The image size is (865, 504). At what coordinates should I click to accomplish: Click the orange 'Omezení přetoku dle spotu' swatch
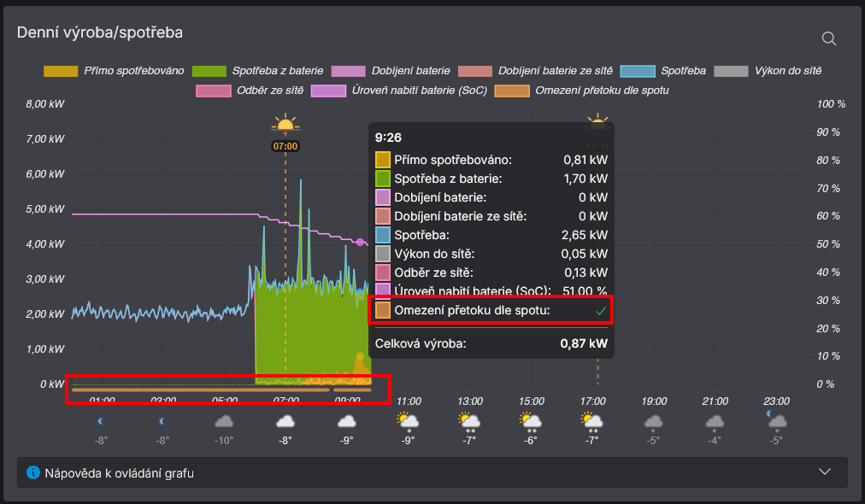511,91
